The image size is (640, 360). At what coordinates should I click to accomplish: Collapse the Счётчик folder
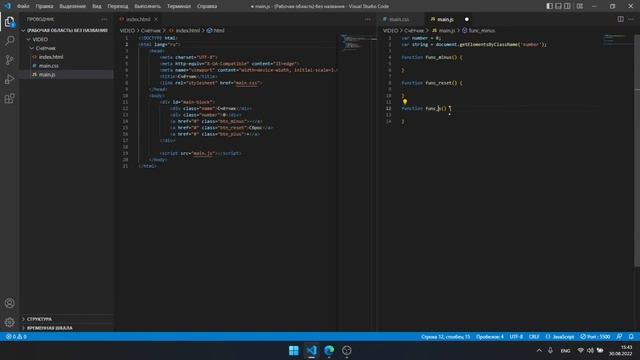click(x=67, y=48)
